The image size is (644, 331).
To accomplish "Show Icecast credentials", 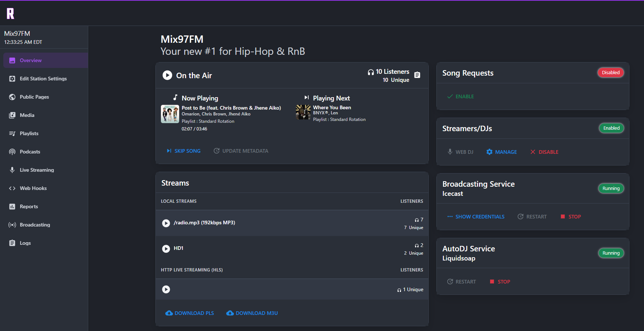I will (x=476, y=217).
